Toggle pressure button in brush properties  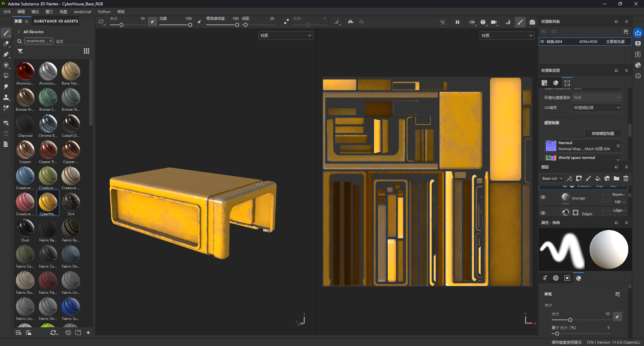pyautogui.click(x=618, y=316)
